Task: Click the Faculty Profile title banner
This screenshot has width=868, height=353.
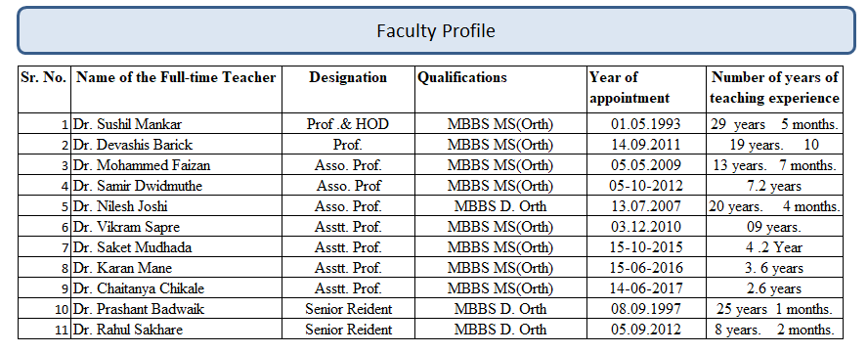Action: point(436,30)
